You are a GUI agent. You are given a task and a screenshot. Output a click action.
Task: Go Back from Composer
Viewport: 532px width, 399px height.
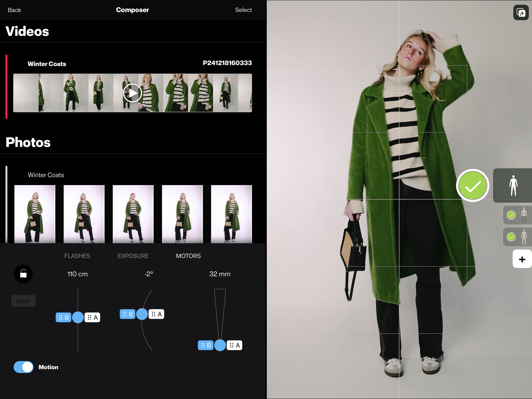click(14, 10)
